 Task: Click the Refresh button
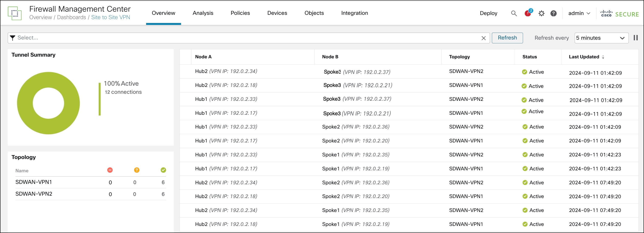point(507,38)
